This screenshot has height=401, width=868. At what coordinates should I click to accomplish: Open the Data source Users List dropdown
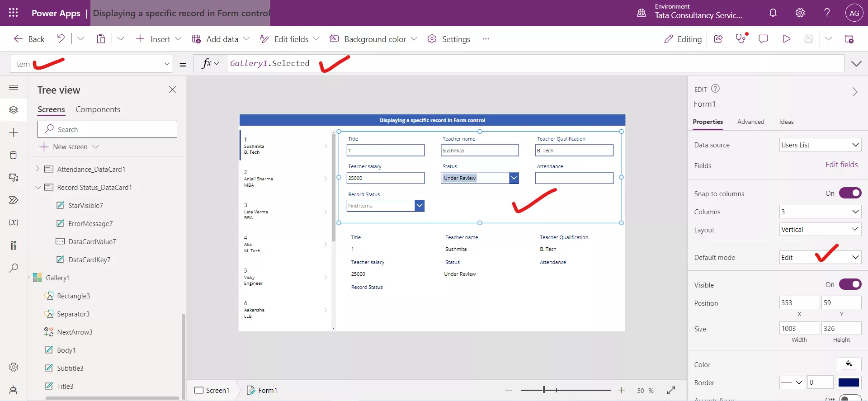(820, 145)
